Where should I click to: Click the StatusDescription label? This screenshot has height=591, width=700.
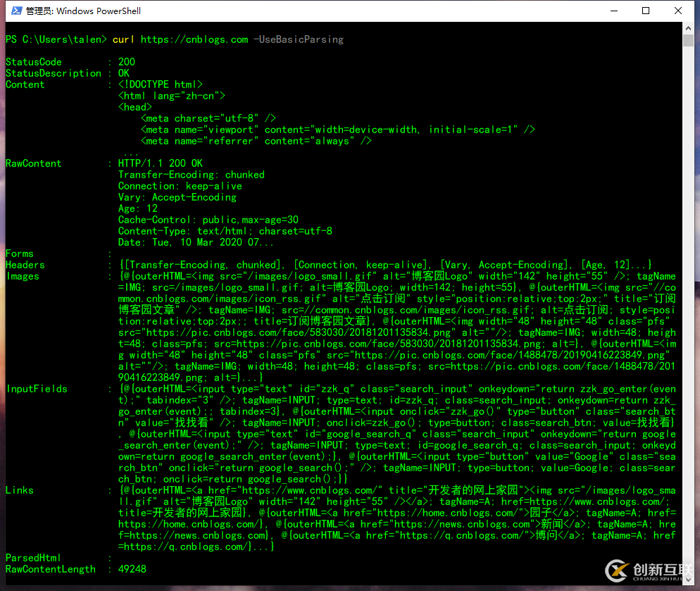54,73
